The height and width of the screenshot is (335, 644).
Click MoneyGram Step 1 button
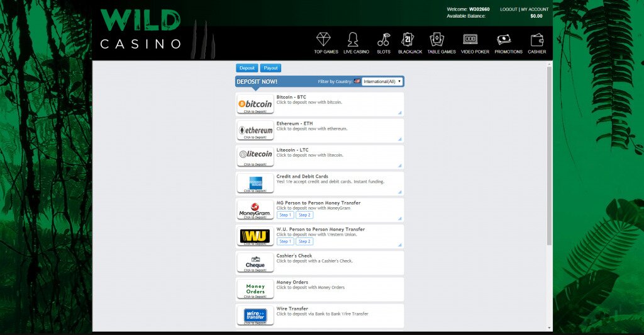[285, 215]
